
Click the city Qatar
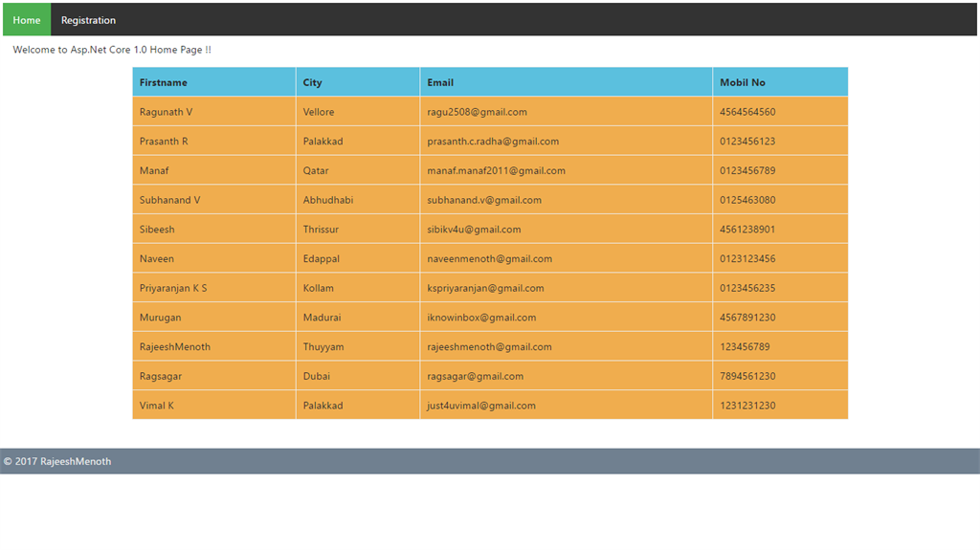pos(316,170)
